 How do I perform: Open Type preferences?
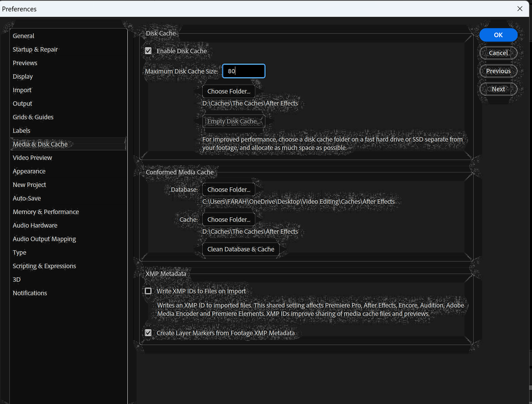[x=19, y=252]
